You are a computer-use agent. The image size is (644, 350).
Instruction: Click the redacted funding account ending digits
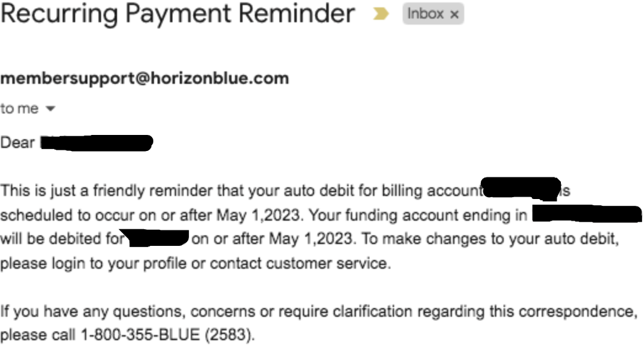point(586,214)
